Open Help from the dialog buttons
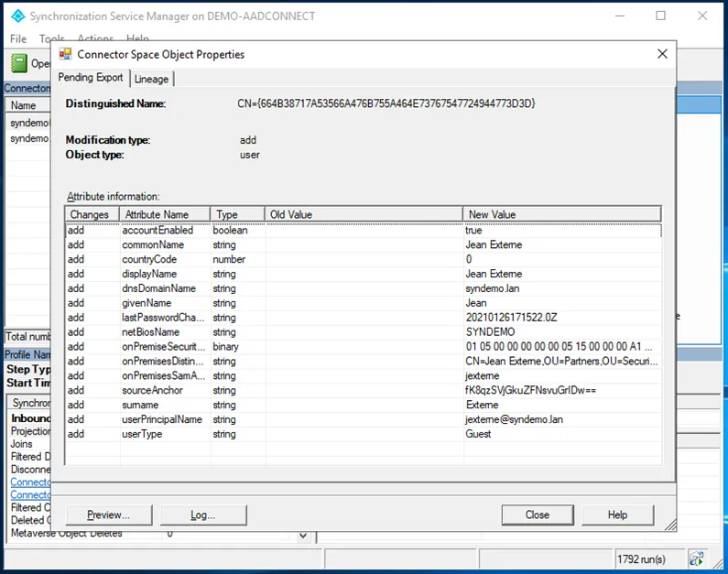Image resolution: width=728 pixels, height=574 pixels. click(618, 514)
